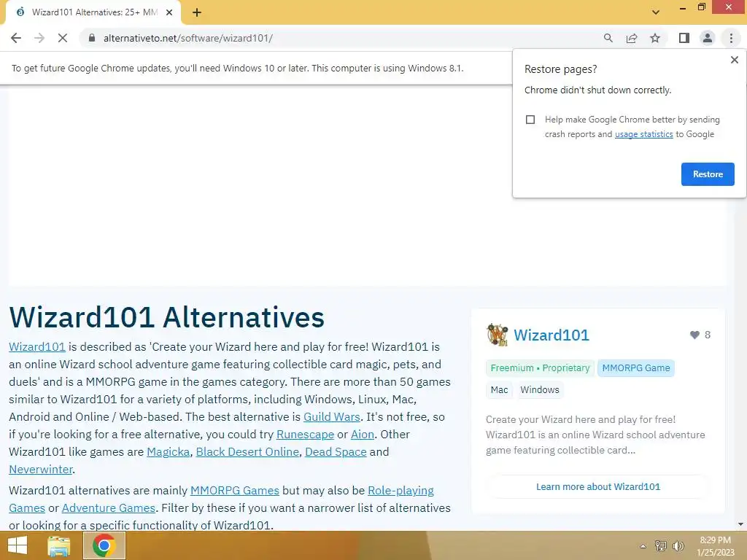
Task: Bookmark this tab with the star icon
Action: (655, 38)
